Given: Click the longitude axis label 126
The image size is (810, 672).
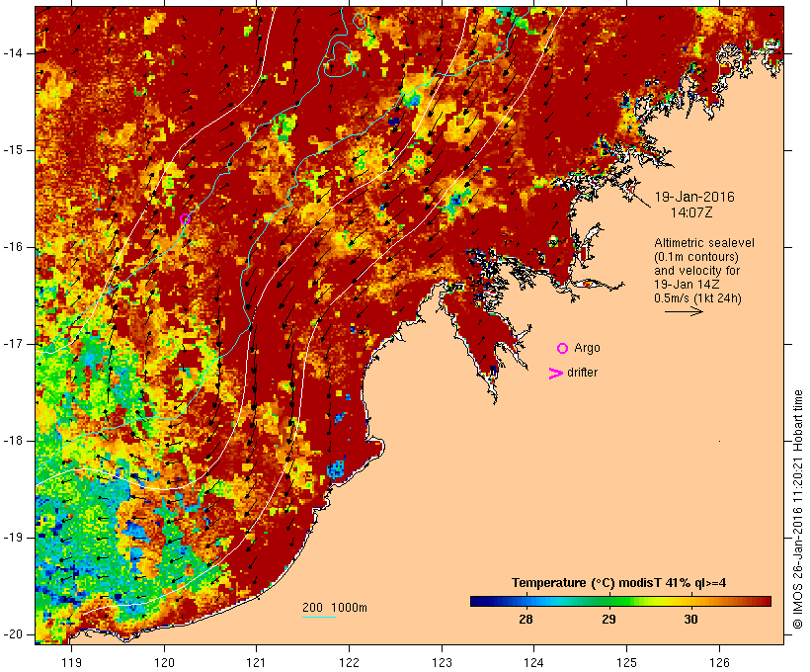Looking at the screenshot, I should [719, 662].
